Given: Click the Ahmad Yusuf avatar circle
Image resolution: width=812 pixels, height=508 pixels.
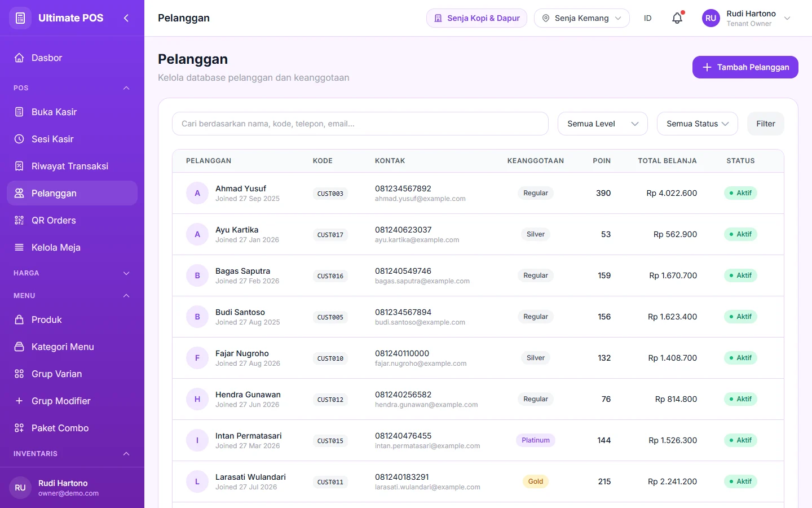Looking at the screenshot, I should [x=197, y=193].
